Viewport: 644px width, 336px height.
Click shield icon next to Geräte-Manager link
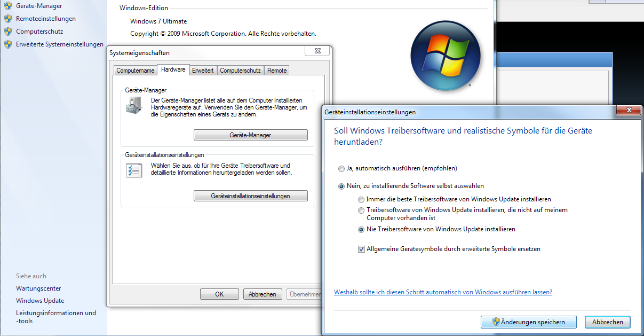tap(7, 6)
